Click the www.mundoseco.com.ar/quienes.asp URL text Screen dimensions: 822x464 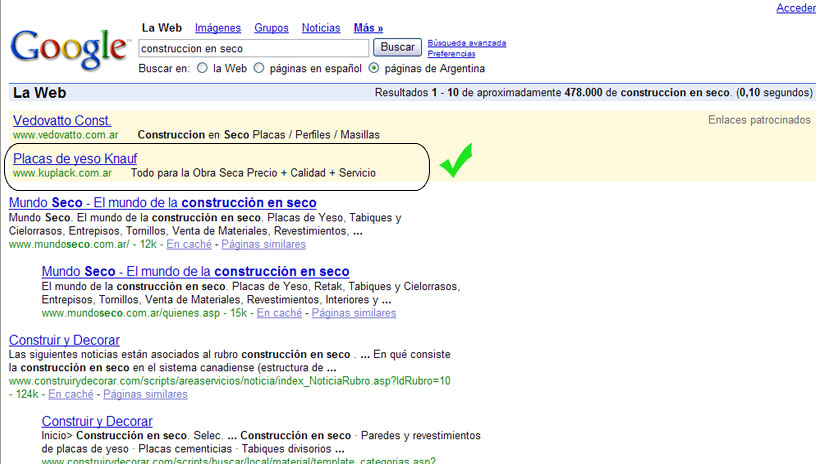[131, 313]
